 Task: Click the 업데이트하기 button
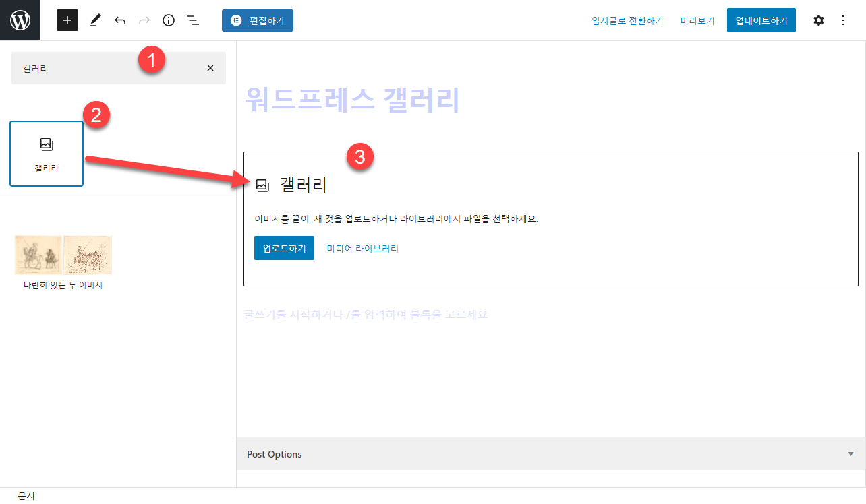[x=761, y=20]
